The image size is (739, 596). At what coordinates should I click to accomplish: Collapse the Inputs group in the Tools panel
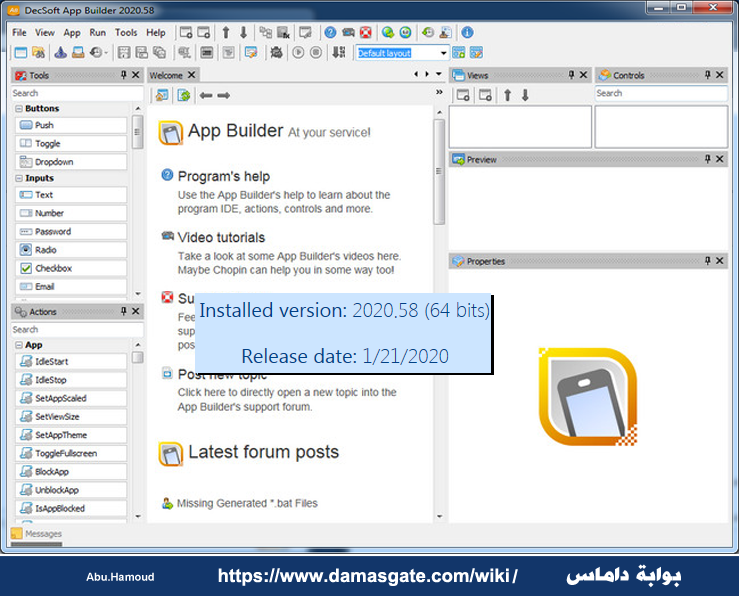pyautogui.click(x=19, y=178)
